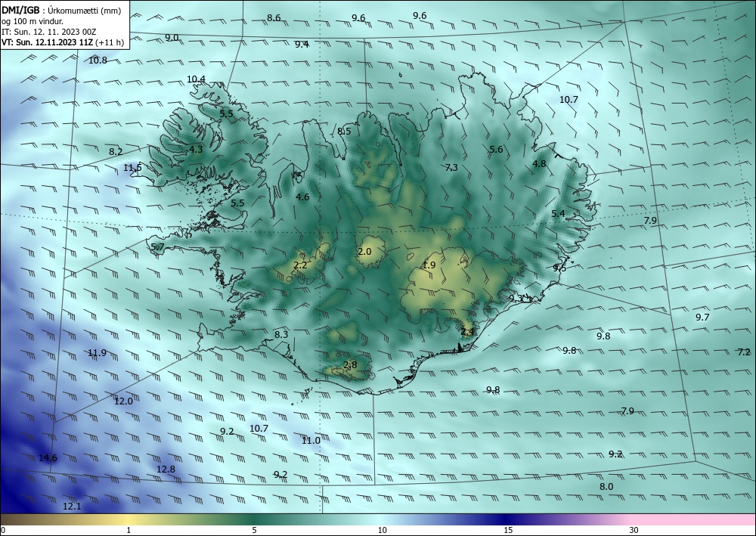
Task: Click the '0' label on the color scale
Action: (x=3, y=531)
